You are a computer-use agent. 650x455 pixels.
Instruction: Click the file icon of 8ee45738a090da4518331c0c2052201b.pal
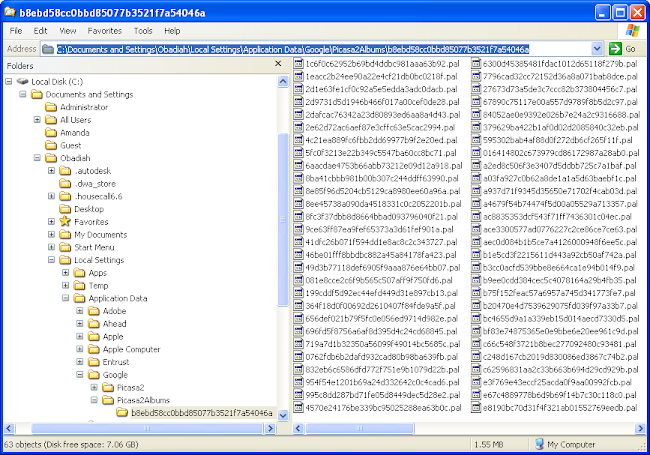click(298, 204)
